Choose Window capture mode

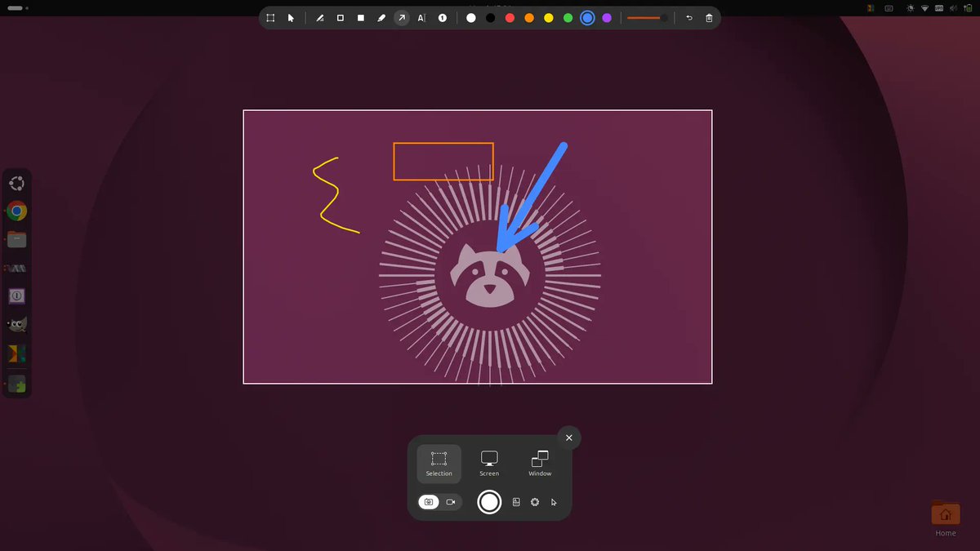coord(540,464)
